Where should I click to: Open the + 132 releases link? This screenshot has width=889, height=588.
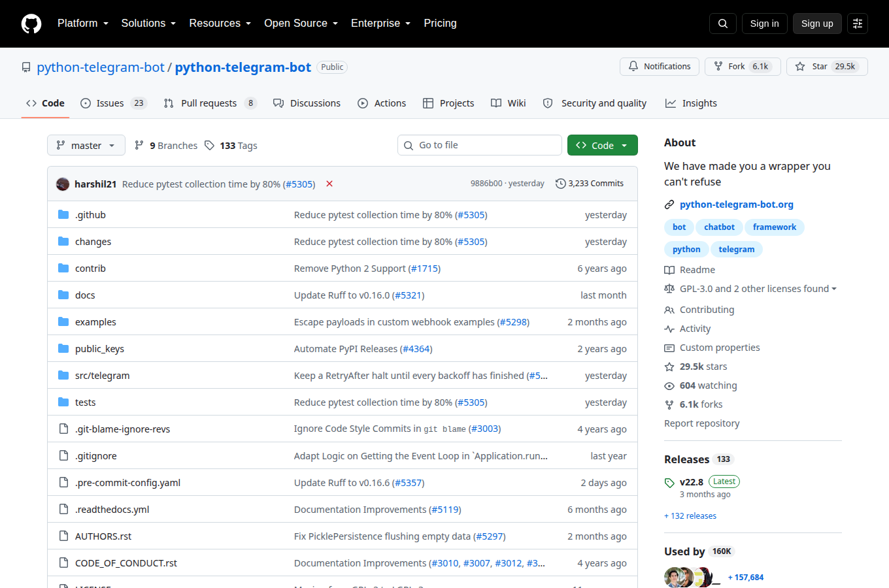[x=690, y=516]
